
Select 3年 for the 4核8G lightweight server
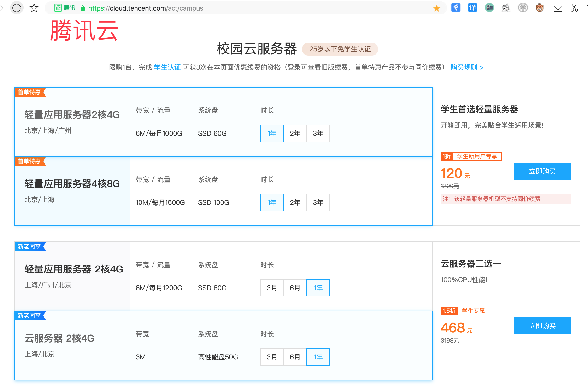(318, 202)
